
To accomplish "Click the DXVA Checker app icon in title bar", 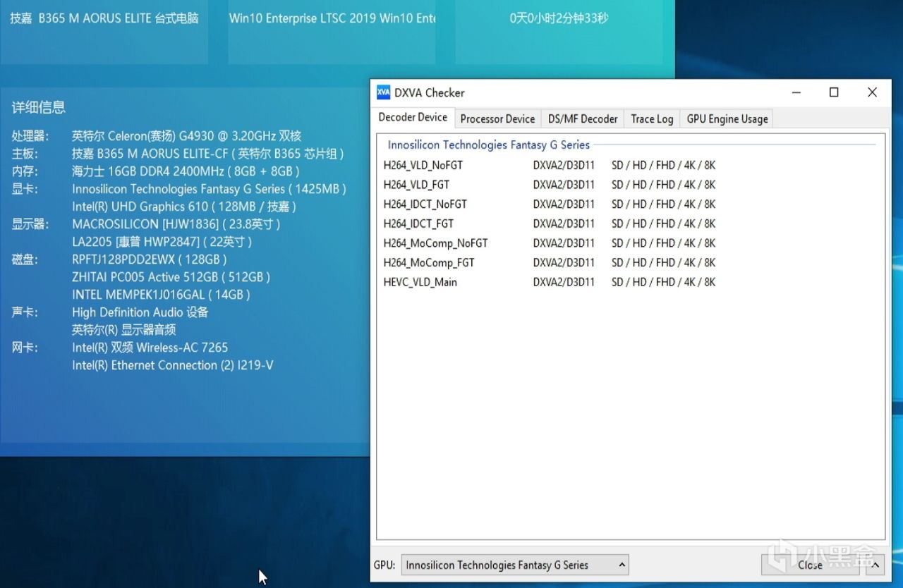I will [384, 92].
